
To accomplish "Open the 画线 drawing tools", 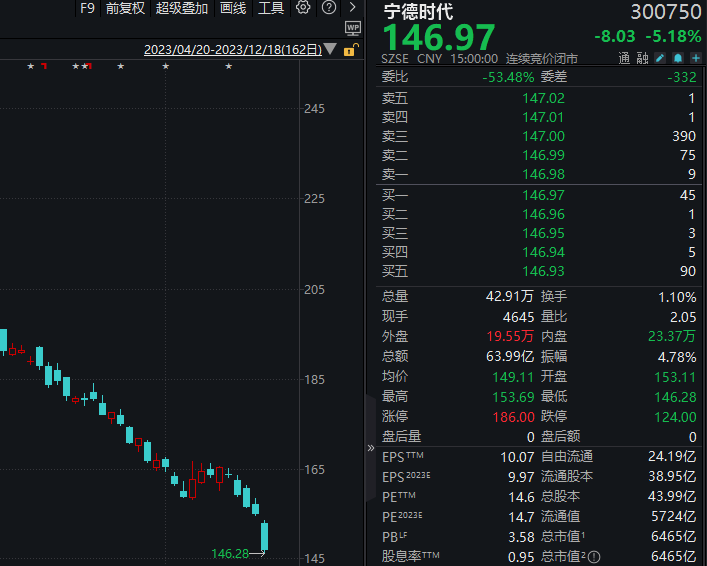I will [x=233, y=8].
